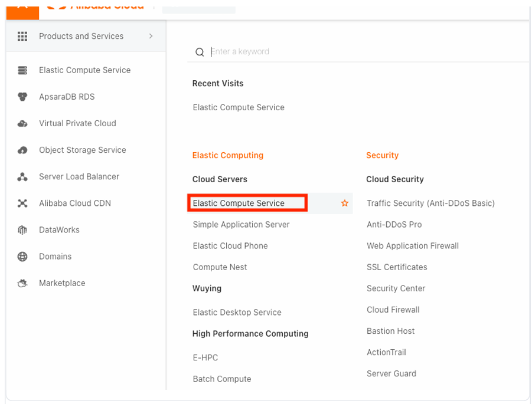Open Security Center

396,289
